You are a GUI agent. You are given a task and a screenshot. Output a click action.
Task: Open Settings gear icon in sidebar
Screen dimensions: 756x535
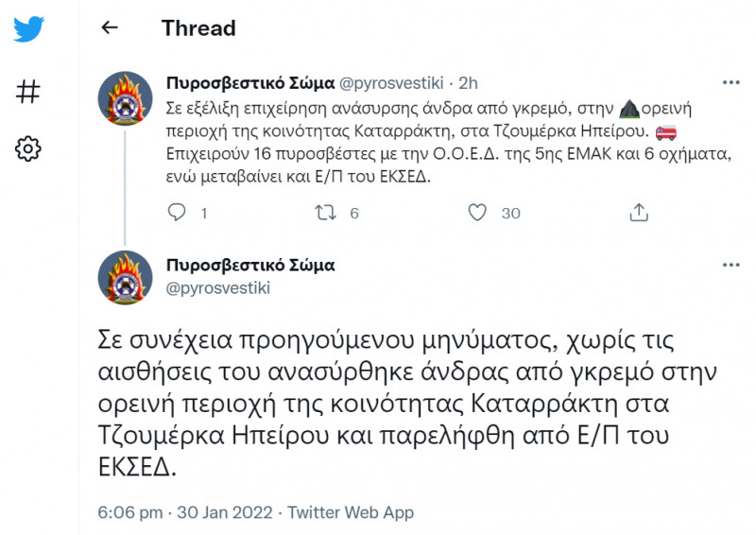point(28,148)
